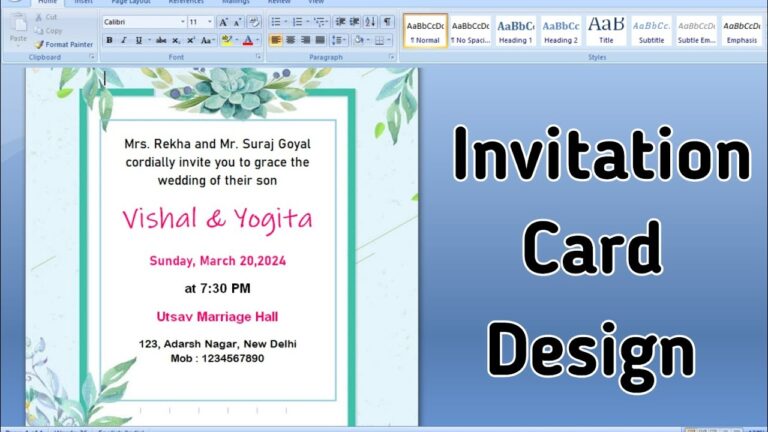Image resolution: width=768 pixels, height=432 pixels.
Task: Sort the selected text
Action: tap(371, 21)
